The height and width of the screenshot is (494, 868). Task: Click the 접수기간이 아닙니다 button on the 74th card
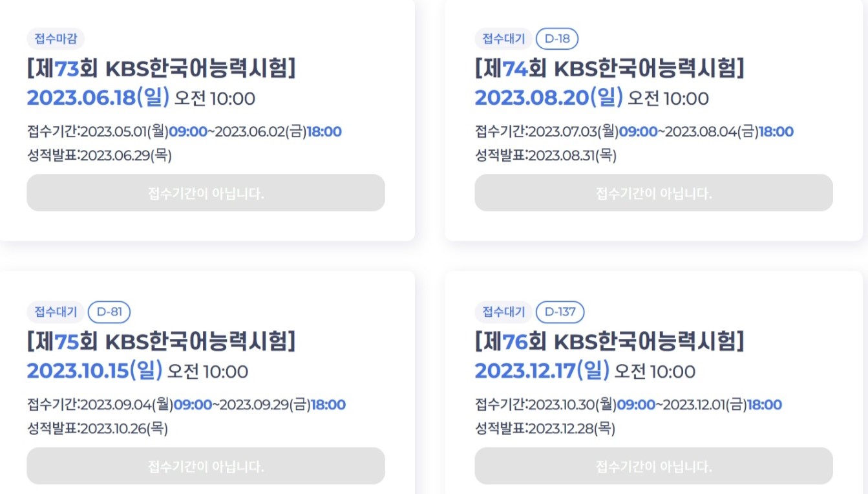tap(654, 193)
